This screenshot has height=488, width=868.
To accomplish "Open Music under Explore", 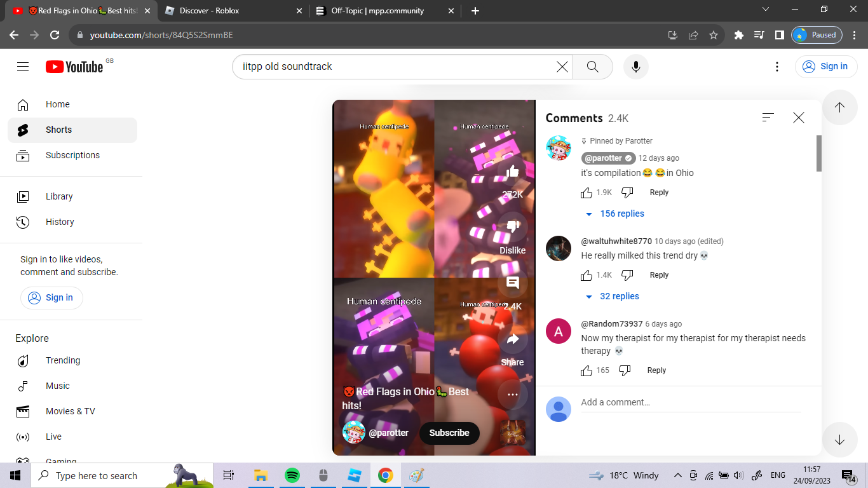I will coord(72,386).
